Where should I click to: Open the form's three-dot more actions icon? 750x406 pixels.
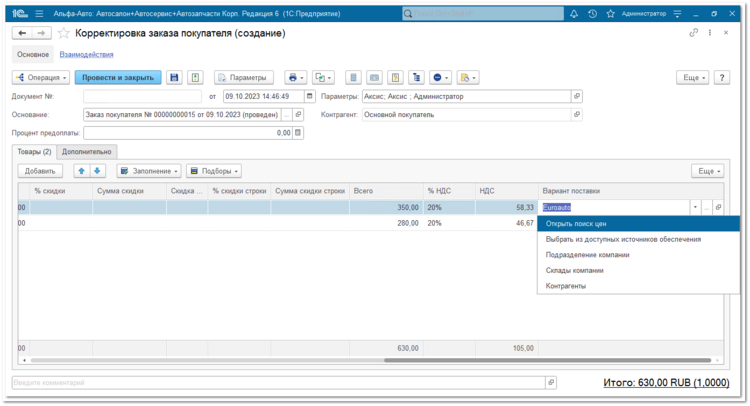(x=710, y=33)
